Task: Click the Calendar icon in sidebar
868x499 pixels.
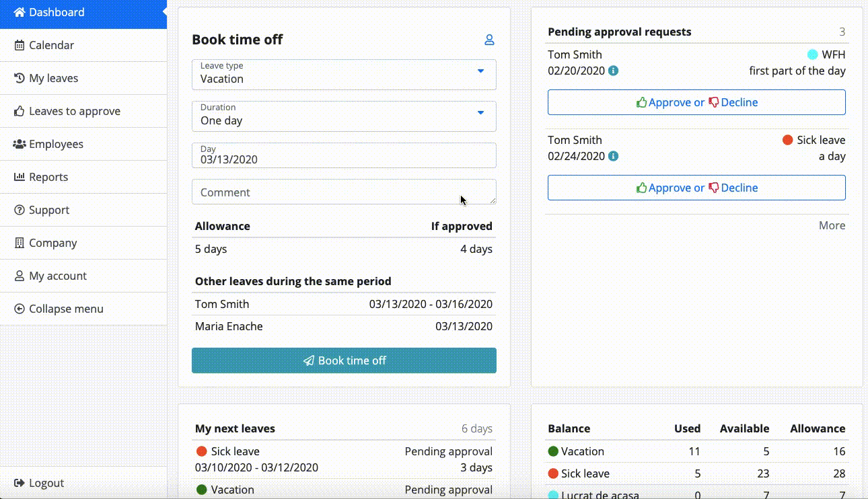Action: pos(19,45)
